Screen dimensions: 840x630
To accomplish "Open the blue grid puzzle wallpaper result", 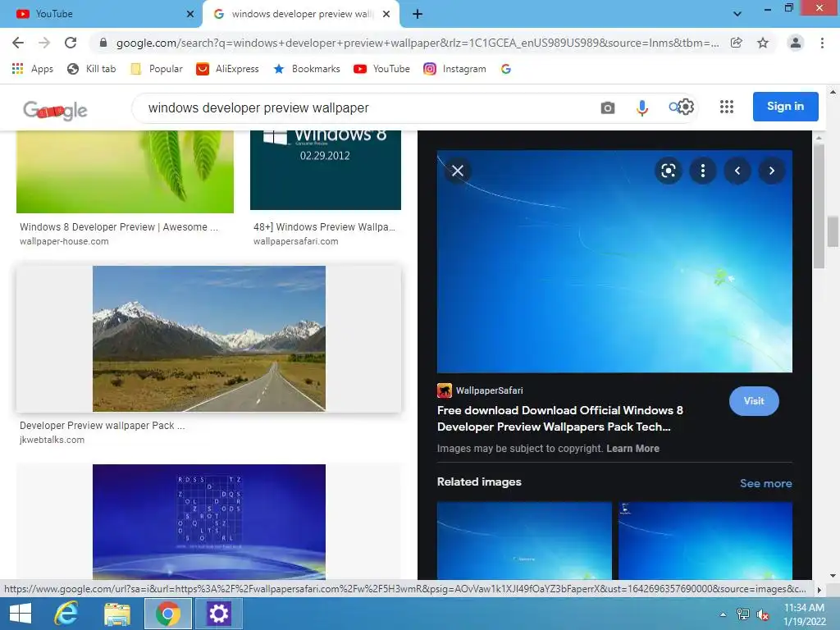I will coord(209,522).
